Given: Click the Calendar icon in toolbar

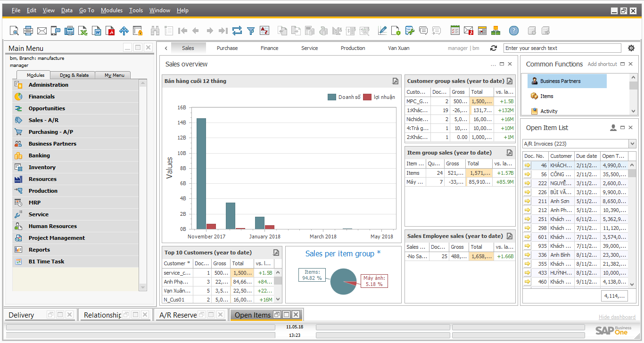Looking at the screenshot, I should coord(482,31).
